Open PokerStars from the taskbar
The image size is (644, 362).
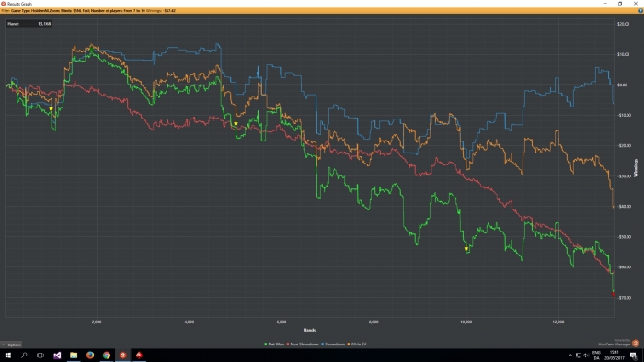[139, 356]
